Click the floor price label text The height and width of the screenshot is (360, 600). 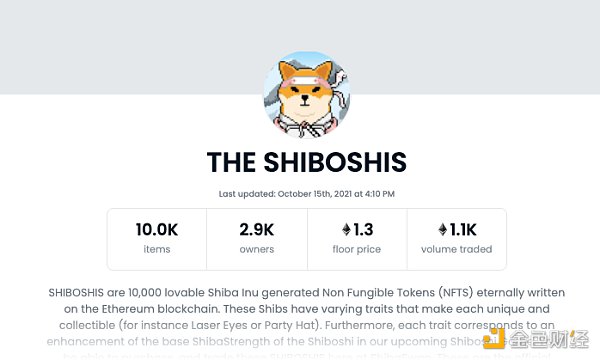point(357,249)
